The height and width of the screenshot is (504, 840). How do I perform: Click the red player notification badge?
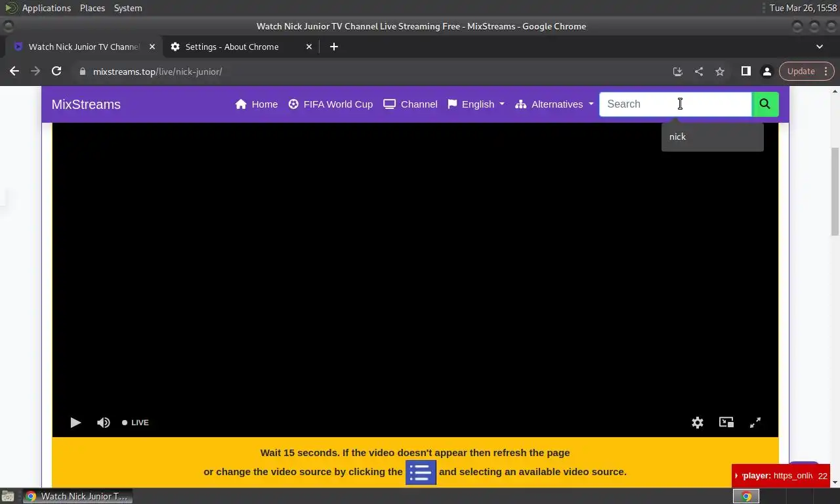(781, 476)
